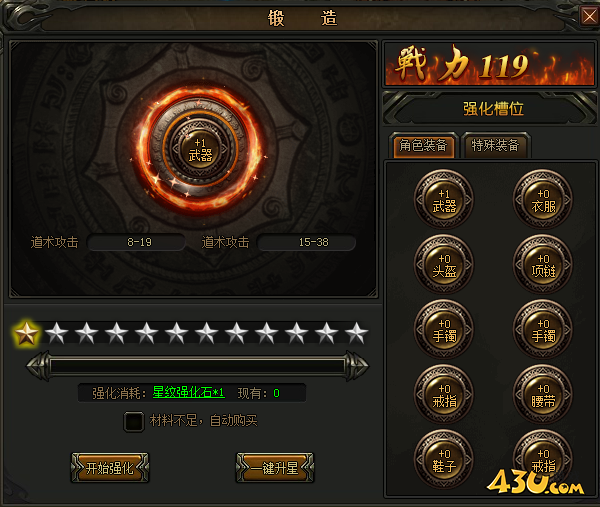
Task: Choose the 头盔 enhancement slot
Action: pyautogui.click(x=444, y=264)
